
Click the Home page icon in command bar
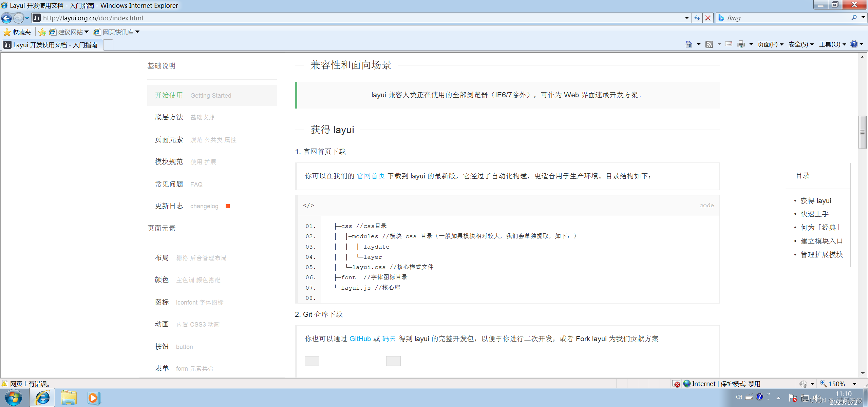pyautogui.click(x=688, y=44)
